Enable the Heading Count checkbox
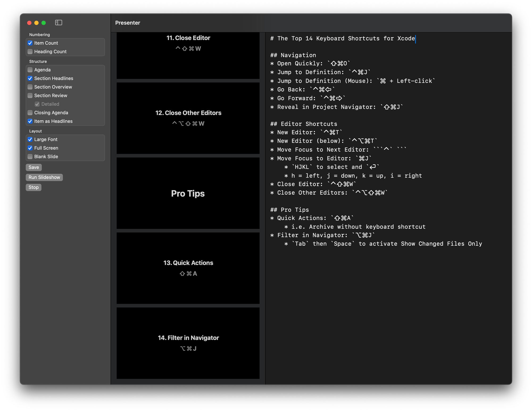Screen dimensions: 532x411 click(30, 52)
